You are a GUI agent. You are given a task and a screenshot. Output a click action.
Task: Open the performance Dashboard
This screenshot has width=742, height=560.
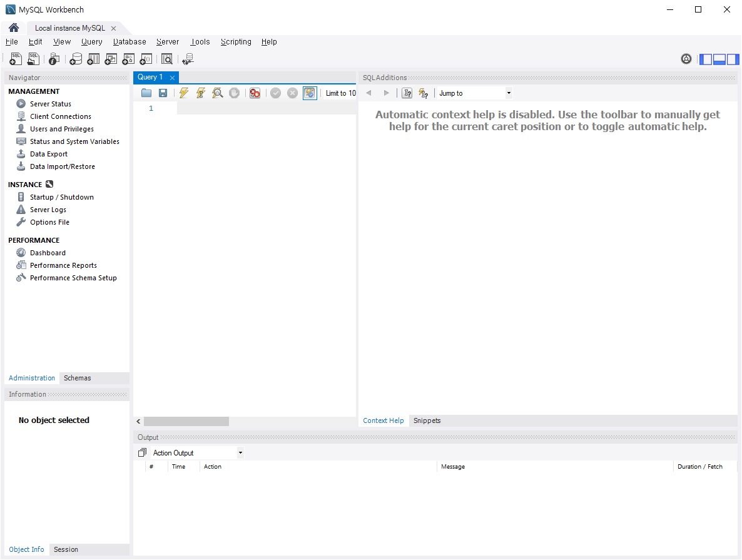pyautogui.click(x=48, y=253)
